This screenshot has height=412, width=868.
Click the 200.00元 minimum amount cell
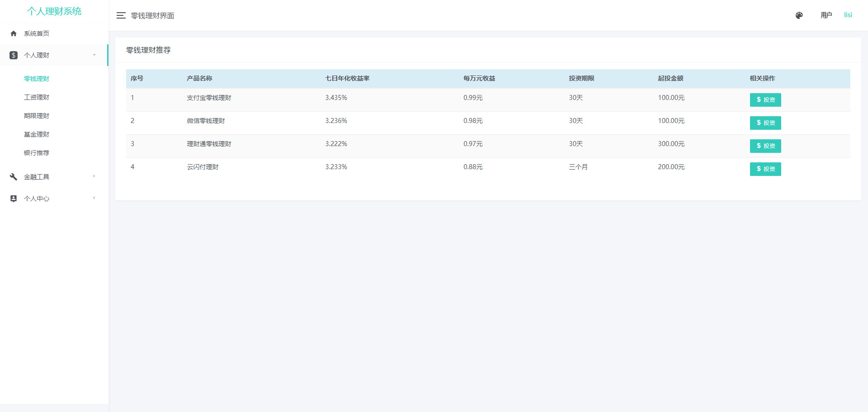[671, 167]
